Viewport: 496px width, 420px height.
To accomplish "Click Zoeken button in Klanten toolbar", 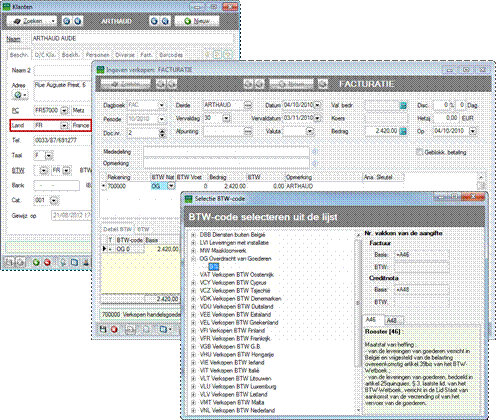I will click(x=32, y=21).
